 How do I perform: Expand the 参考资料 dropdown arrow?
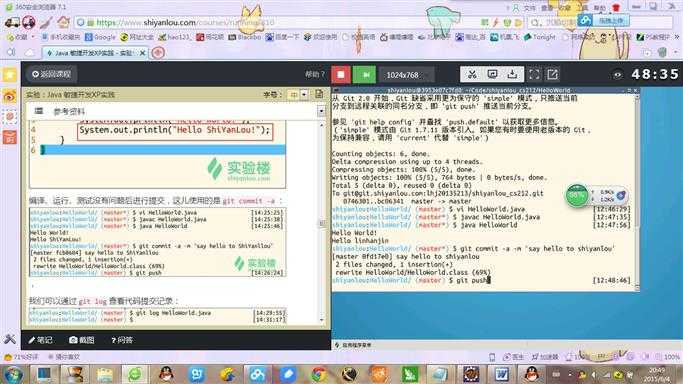coord(321,111)
